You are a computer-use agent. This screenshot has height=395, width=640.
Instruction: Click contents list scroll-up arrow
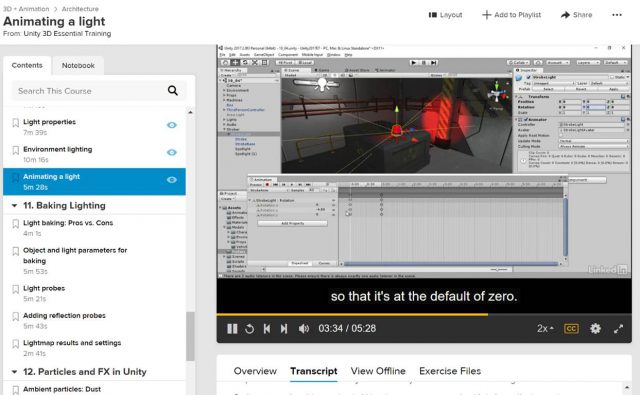click(x=190, y=112)
